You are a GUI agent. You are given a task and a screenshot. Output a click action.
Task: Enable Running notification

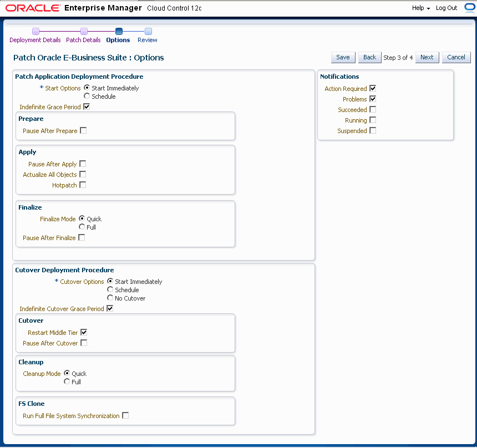[373, 120]
